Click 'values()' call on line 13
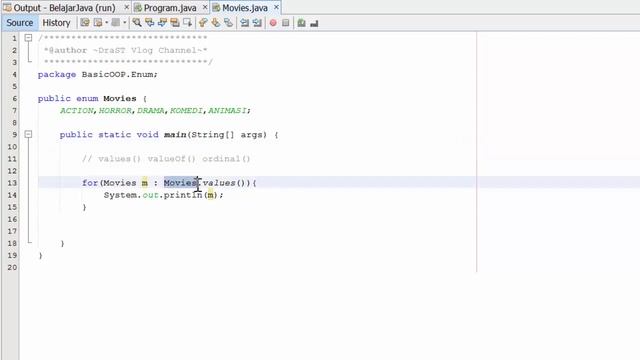640x360 pixels. click(x=224, y=183)
